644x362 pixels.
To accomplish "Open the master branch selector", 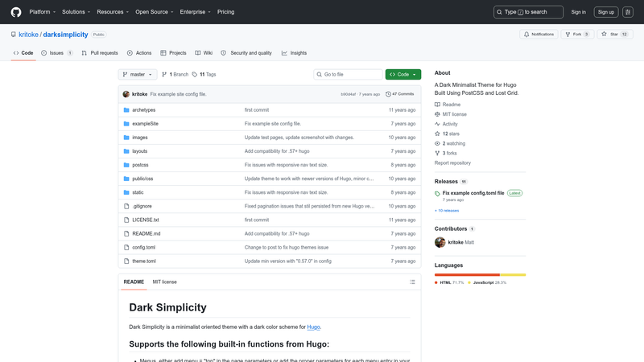I will pos(138,74).
